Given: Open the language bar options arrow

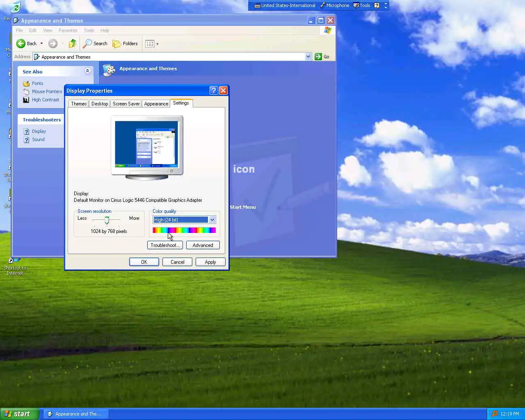Looking at the screenshot, I should [x=386, y=7].
